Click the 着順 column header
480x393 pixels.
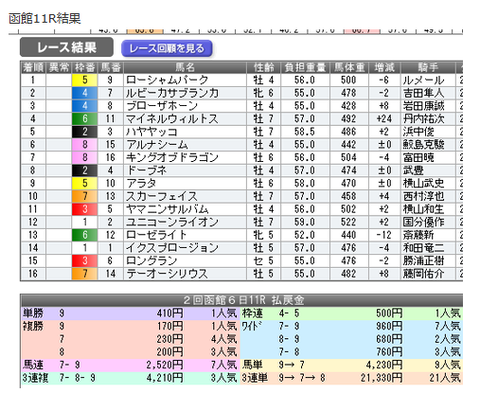(x=33, y=68)
